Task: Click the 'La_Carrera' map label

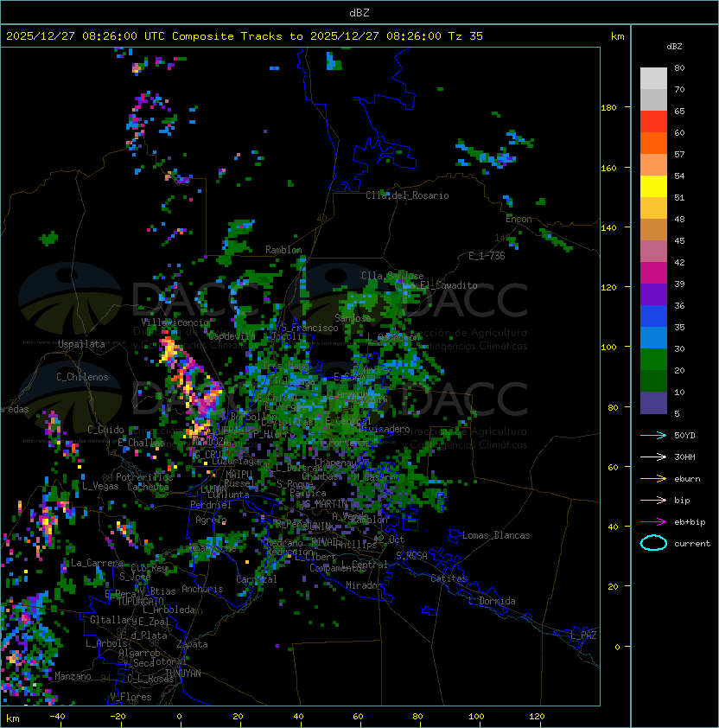Action: point(97,563)
